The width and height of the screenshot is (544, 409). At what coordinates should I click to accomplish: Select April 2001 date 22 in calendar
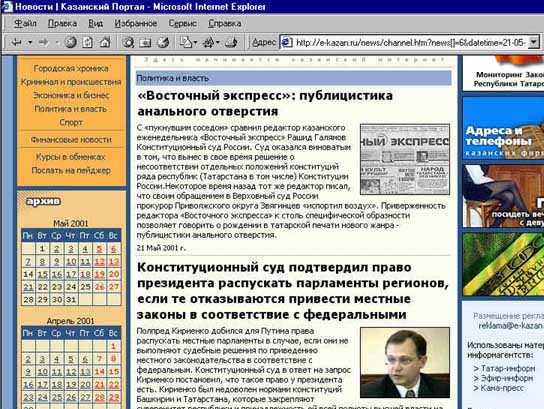(x=114, y=384)
